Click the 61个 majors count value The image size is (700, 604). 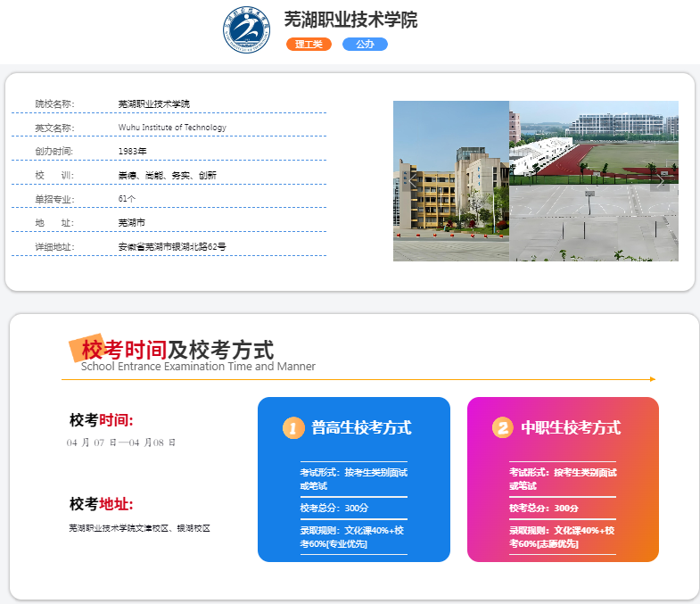[x=127, y=199]
